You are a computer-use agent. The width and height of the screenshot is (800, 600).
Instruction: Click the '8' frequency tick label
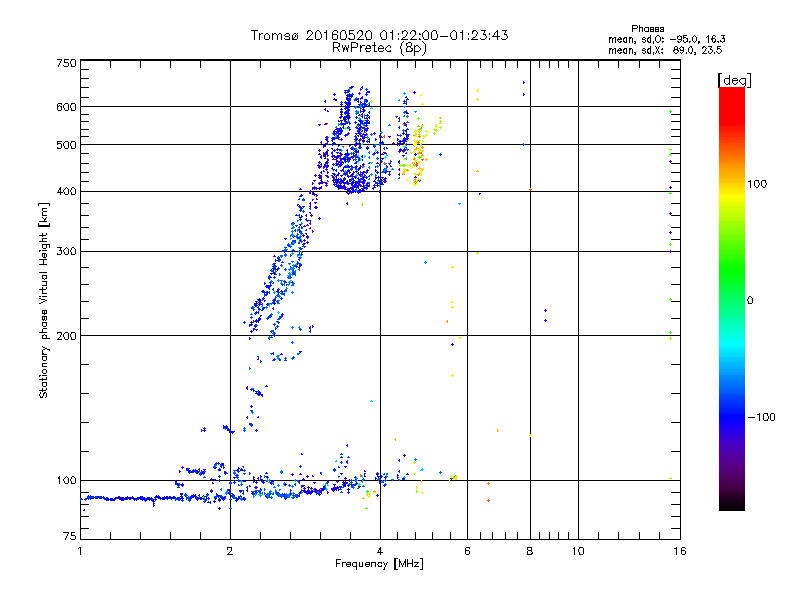click(x=530, y=551)
